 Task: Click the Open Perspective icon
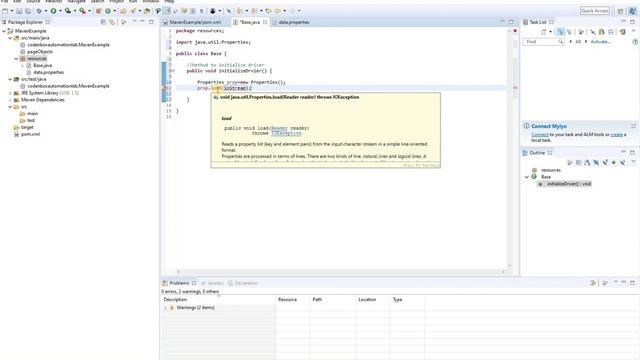pyautogui.click(x=620, y=11)
